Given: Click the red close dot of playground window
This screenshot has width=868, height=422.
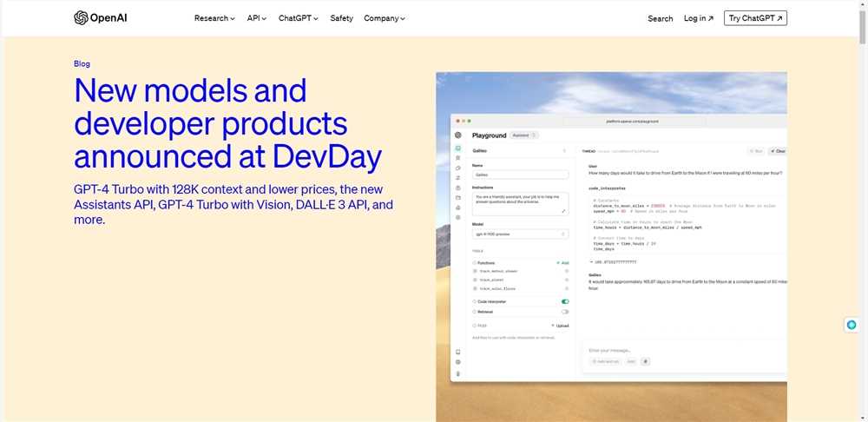Looking at the screenshot, I should tap(458, 122).
